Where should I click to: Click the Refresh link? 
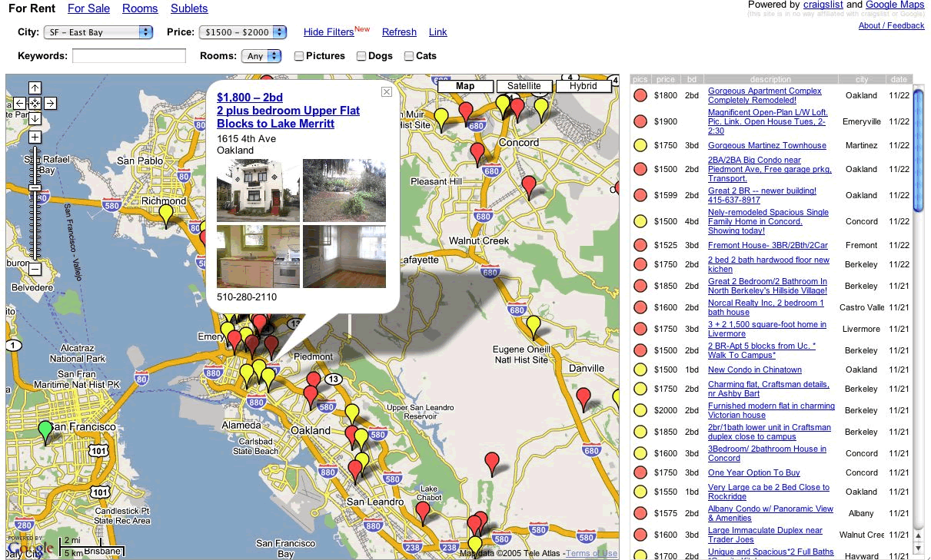point(399,32)
